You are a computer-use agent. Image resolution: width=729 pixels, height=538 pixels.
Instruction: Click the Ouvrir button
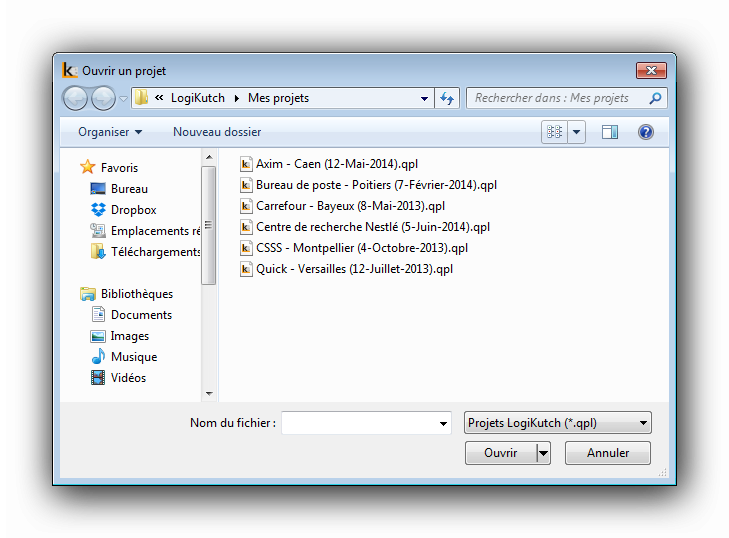coord(501,453)
